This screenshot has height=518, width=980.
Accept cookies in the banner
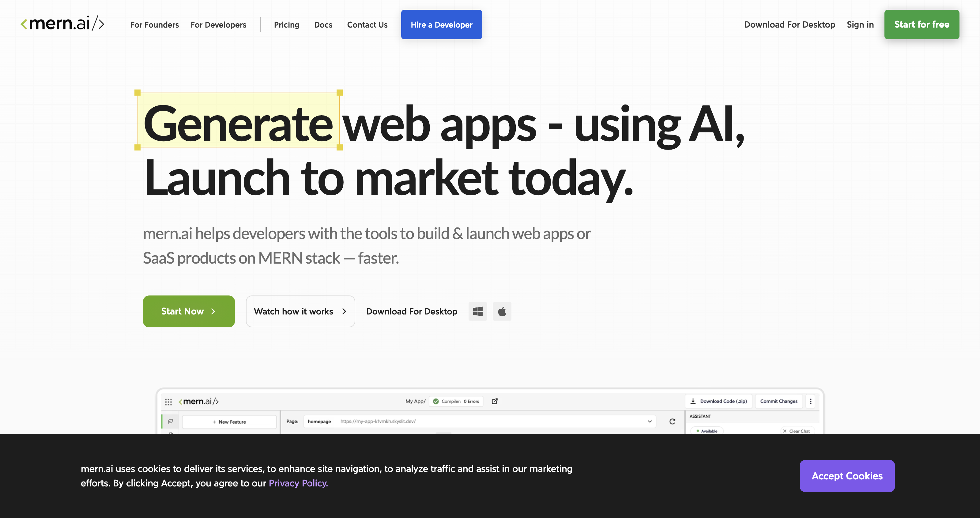847,476
